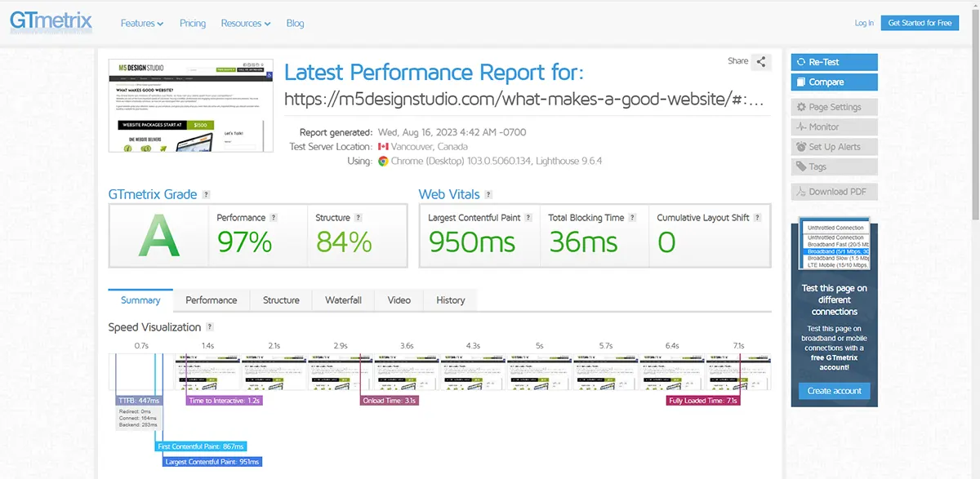Click Get Started for Free button

pos(920,23)
